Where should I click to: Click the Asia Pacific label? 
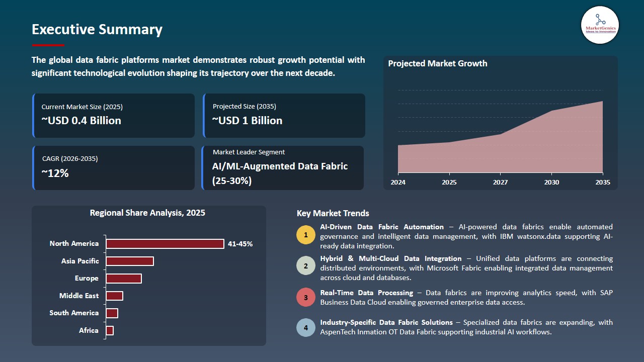pos(80,261)
